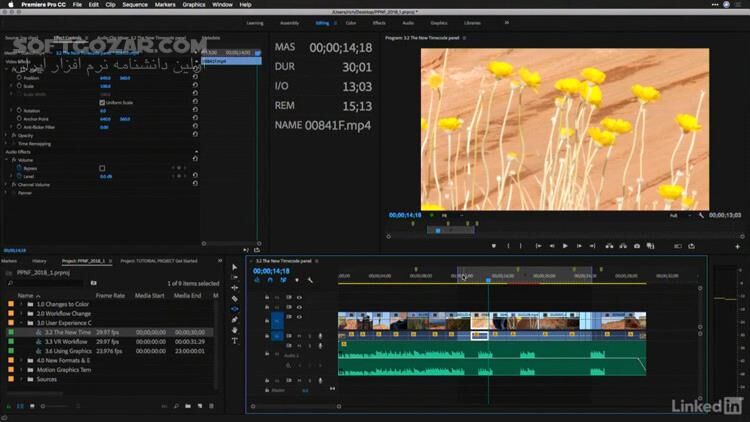
Task: Toggle top video track eye visibility
Action: pyautogui.click(x=299, y=298)
